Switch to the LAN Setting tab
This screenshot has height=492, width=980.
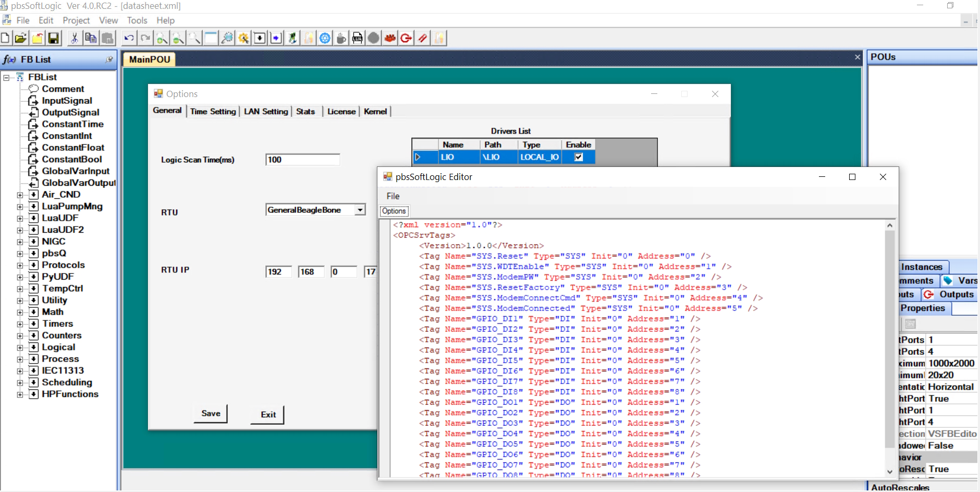pos(266,111)
